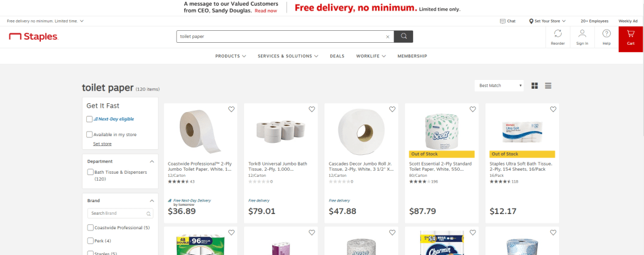Clear the search box with the X icon

pos(387,37)
